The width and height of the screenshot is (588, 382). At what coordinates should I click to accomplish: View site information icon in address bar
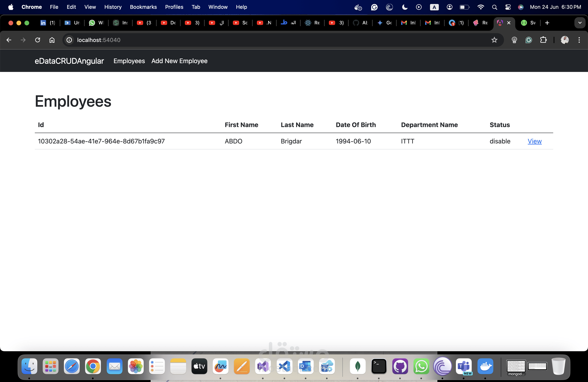click(69, 40)
